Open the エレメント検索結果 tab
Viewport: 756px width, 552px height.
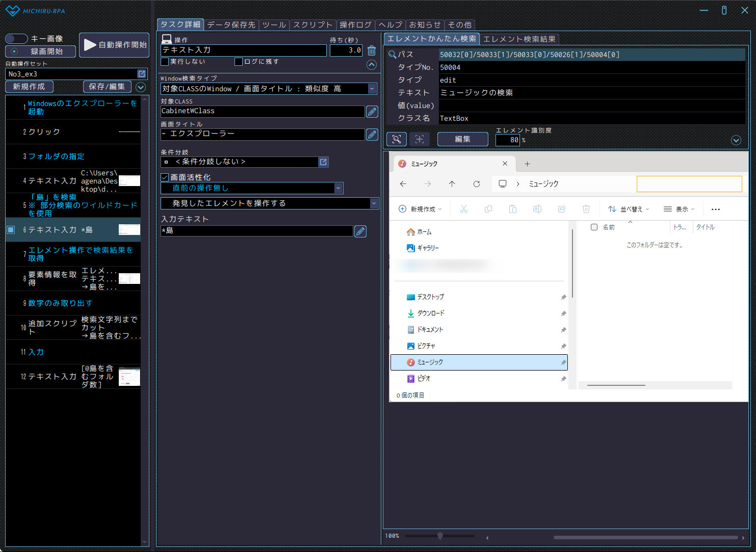pos(519,39)
